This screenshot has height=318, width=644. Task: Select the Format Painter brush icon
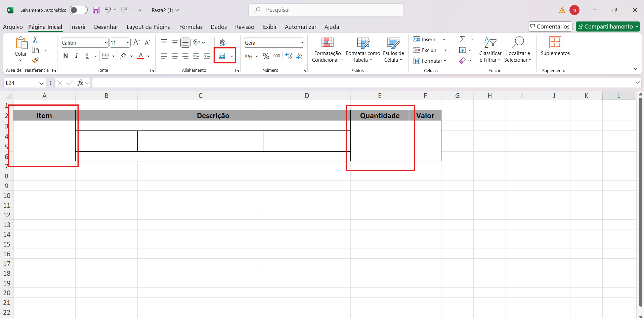tap(35, 61)
